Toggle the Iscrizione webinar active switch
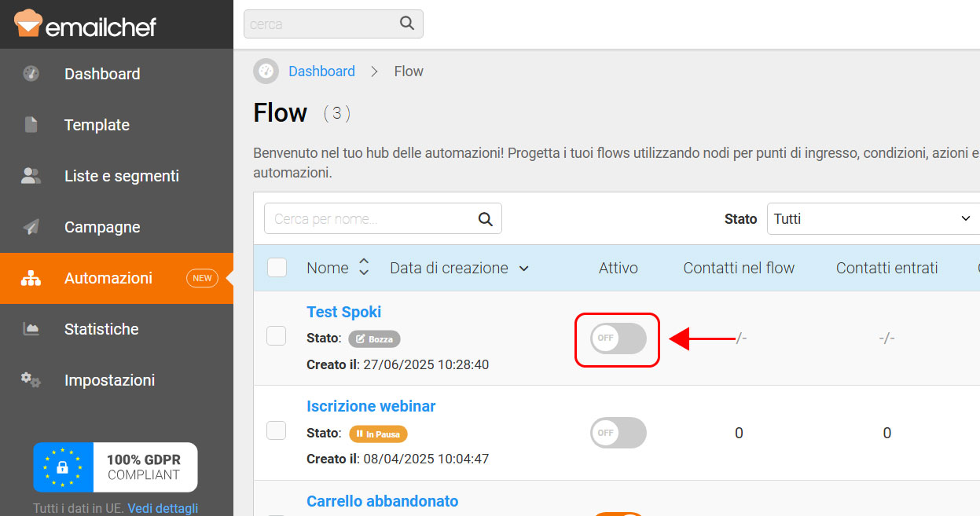 618,433
